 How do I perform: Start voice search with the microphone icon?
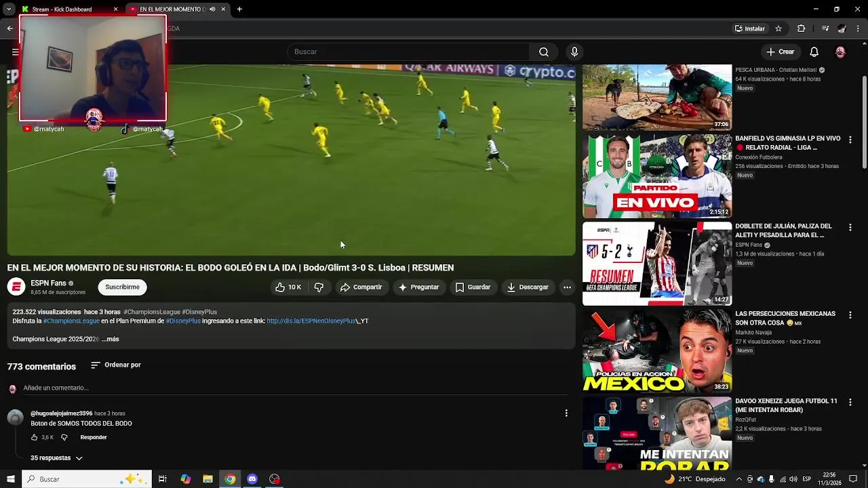point(574,52)
